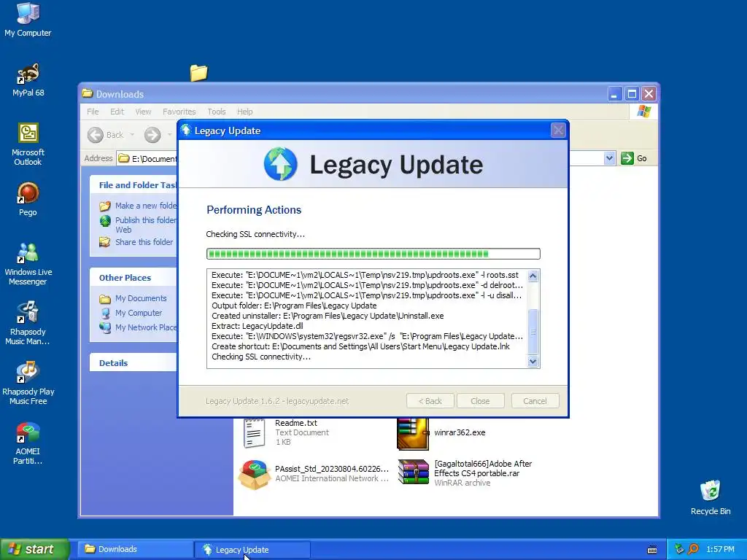Click the Cancel button in installer
The height and width of the screenshot is (560, 747).
(x=535, y=401)
